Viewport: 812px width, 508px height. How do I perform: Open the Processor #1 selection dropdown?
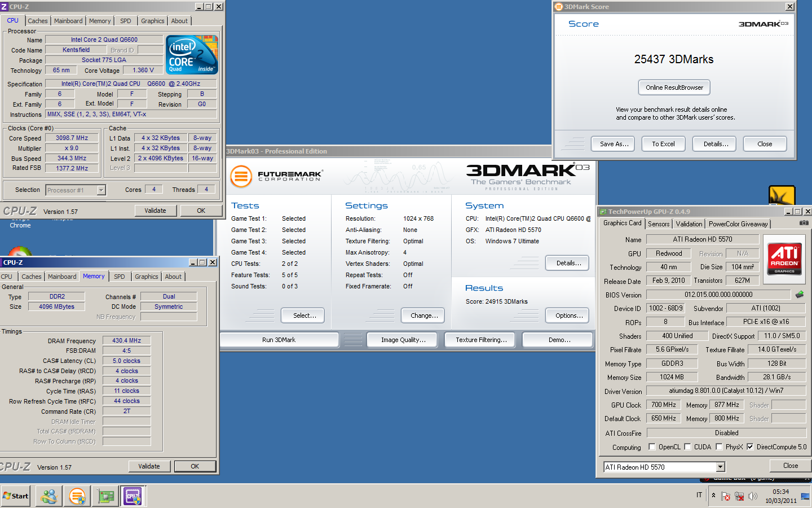[101, 190]
